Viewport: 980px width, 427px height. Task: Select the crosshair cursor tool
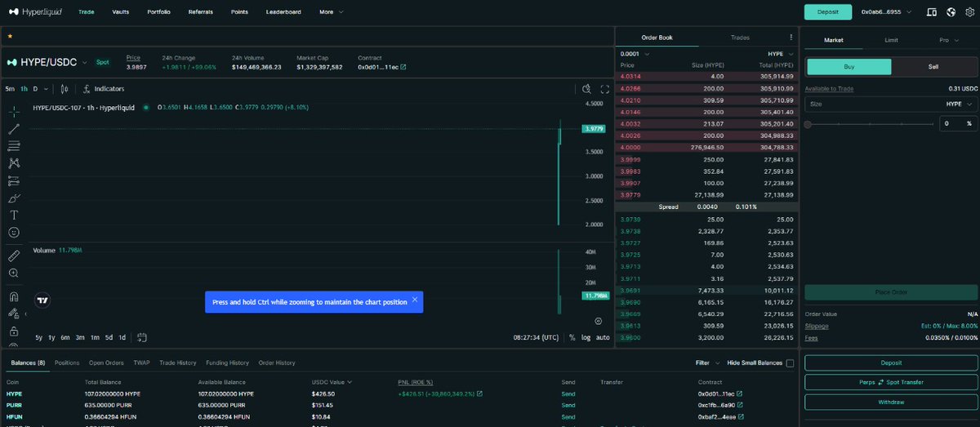coord(14,112)
